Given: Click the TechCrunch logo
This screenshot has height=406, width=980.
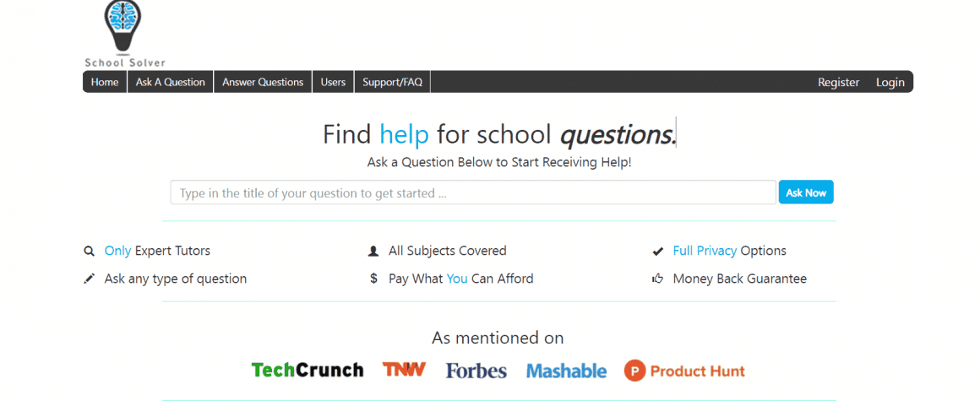Looking at the screenshot, I should tap(308, 371).
